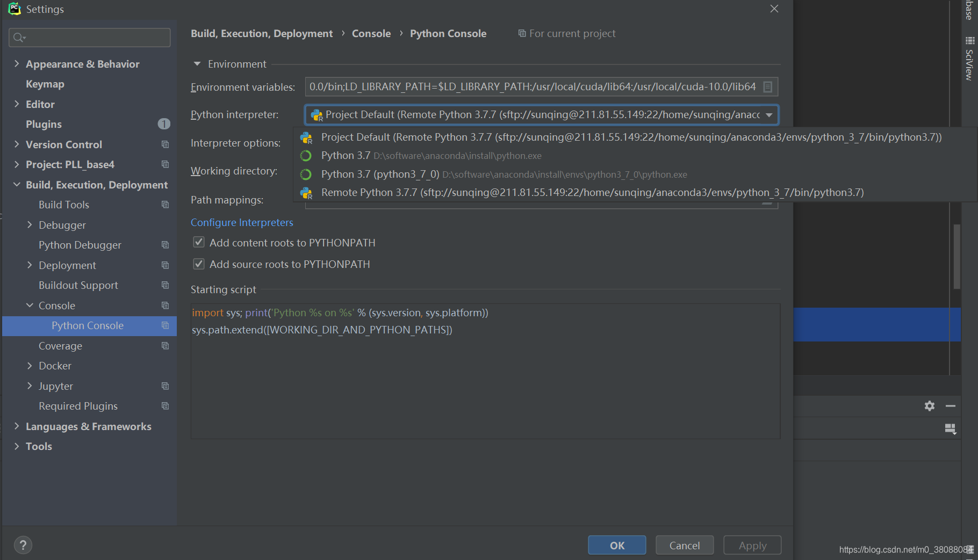Click the per-project icon beside Buildout Support

click(x=165, y=285)
